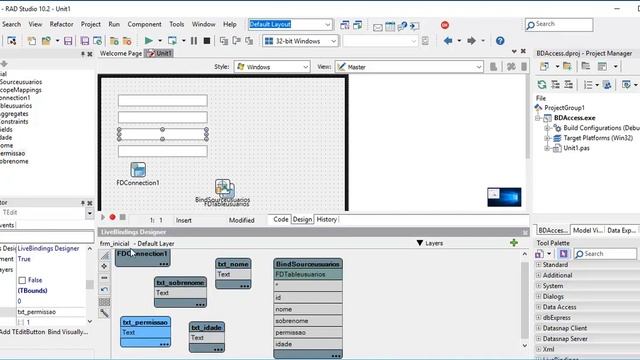Screen dimensions: 640x360
Task: Click the LiveBindings wizard wand icon
Action: click(x=104, y=313)
